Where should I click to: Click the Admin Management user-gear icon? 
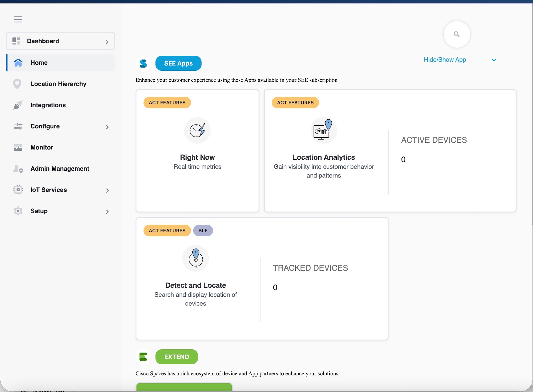pyautogui.click(x=18, y=169)
